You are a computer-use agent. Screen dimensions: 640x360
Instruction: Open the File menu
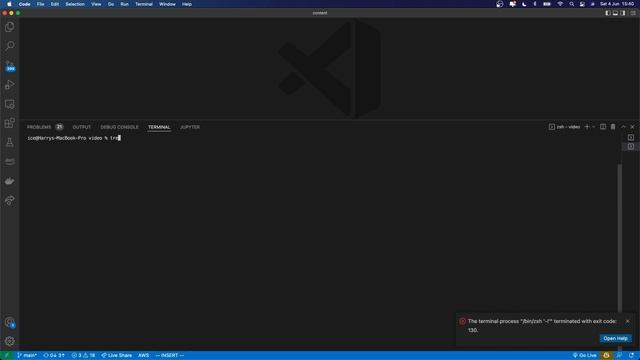tap(40, 4)
